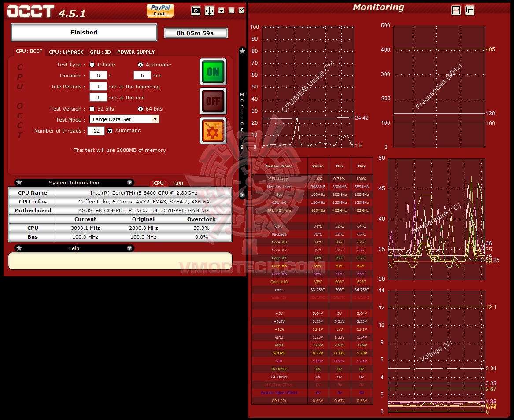
Task: Collapse the Help panel
Action: (x=129, y=248)
